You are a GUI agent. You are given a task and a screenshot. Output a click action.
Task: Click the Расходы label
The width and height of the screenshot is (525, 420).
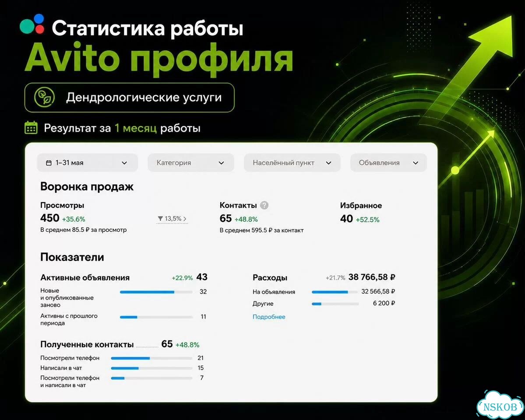pyautogui.click(x=270, y=278)
